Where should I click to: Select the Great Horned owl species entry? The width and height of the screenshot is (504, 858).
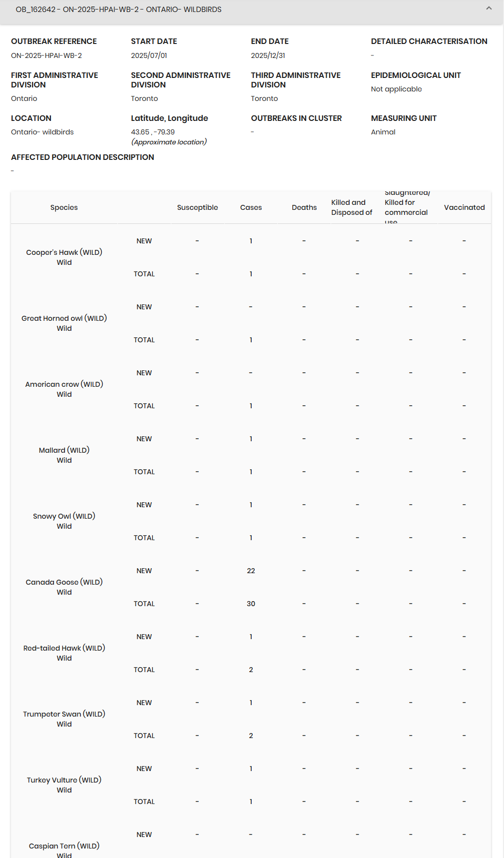[64, 318]
